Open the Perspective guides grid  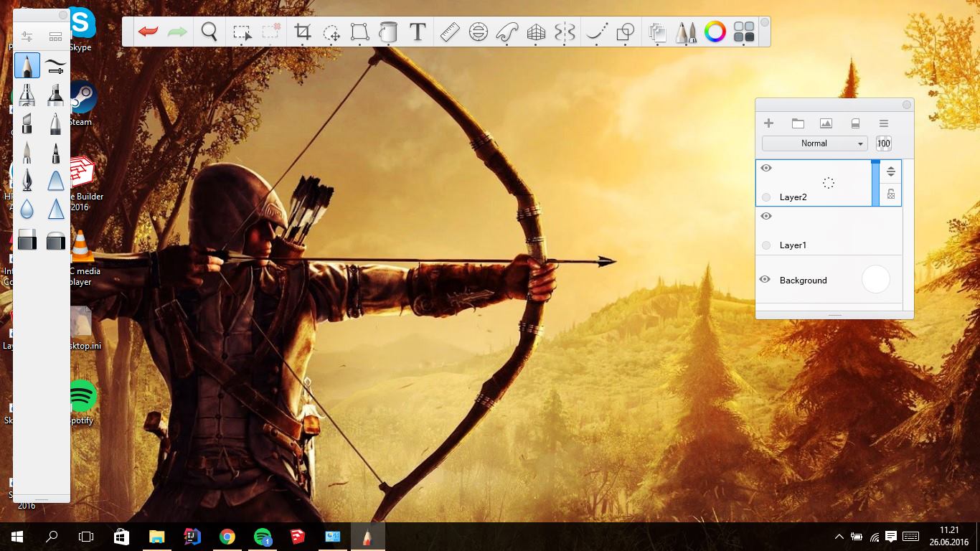click(x=536, y=32)
